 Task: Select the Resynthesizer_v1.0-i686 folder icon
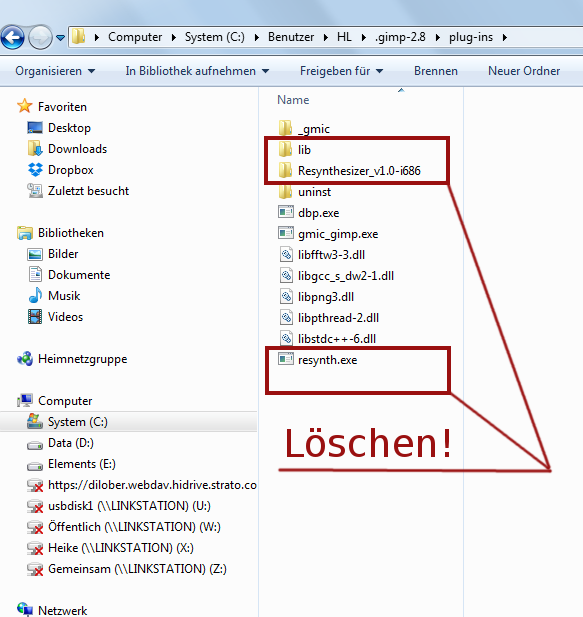[x=285, y=170]
